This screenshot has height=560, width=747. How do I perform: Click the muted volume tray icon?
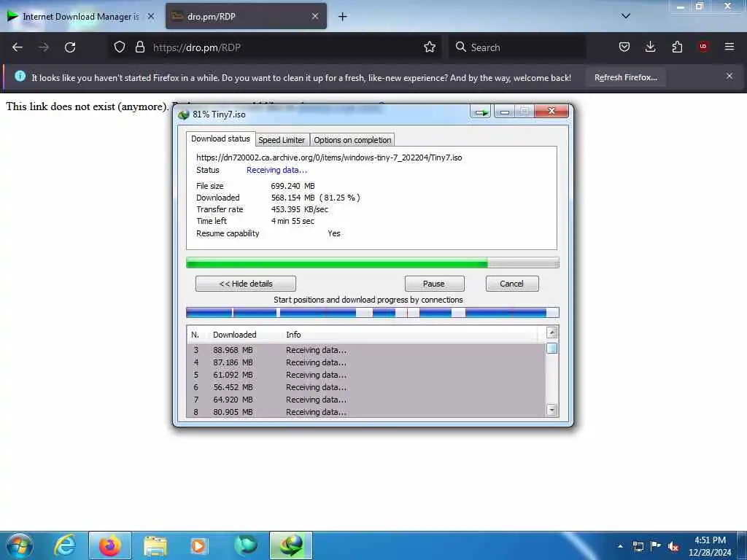tap(673, 546)
